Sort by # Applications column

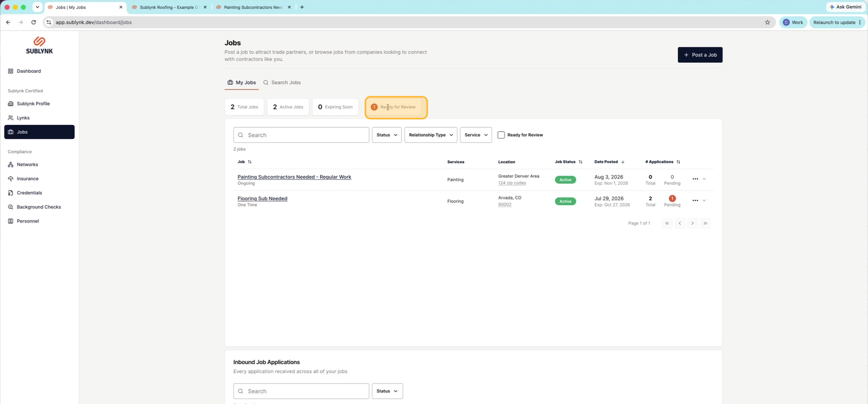(x=663, y=162)
